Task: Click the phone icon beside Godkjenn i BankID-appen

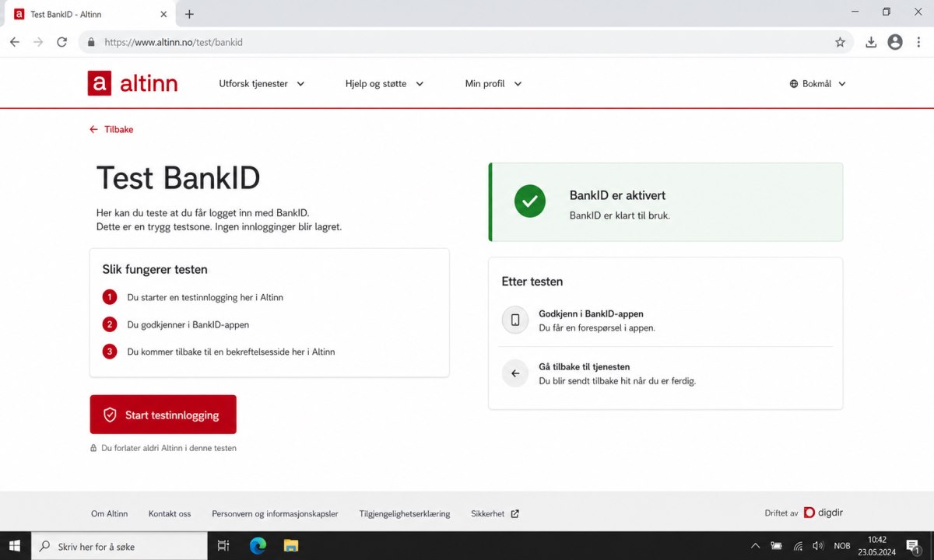Action: click(x=515, y=320)
